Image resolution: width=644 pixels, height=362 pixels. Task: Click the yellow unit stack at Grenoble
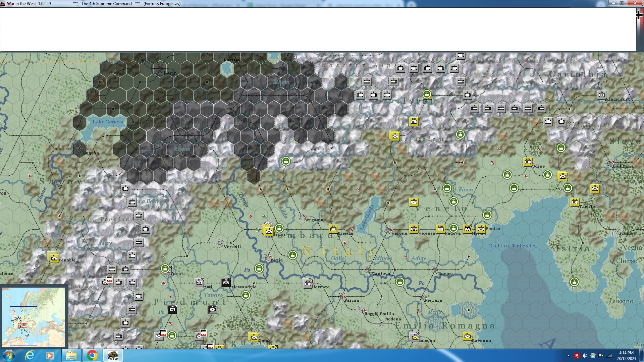54,258
